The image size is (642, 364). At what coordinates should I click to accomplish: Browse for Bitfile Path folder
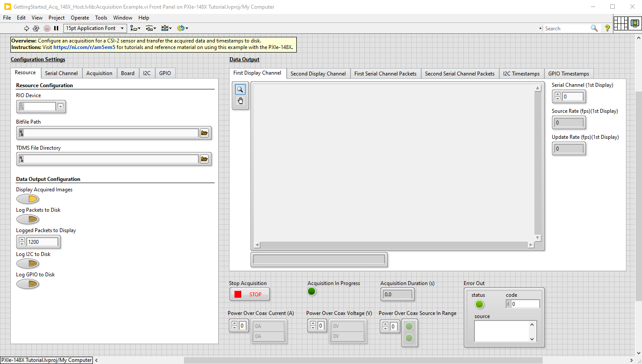pos(204,133)
